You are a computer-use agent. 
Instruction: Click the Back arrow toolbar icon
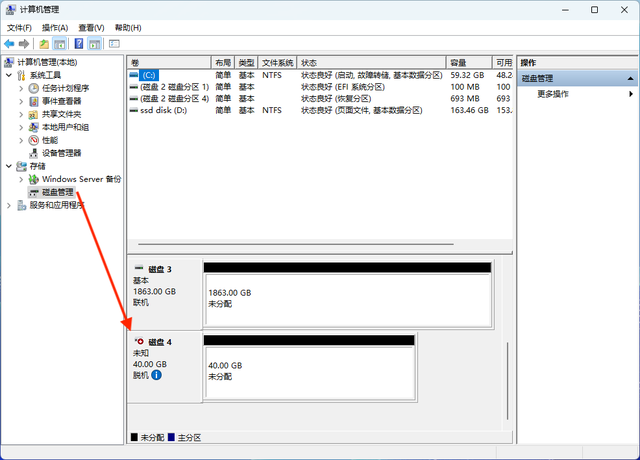coord(9,44)
